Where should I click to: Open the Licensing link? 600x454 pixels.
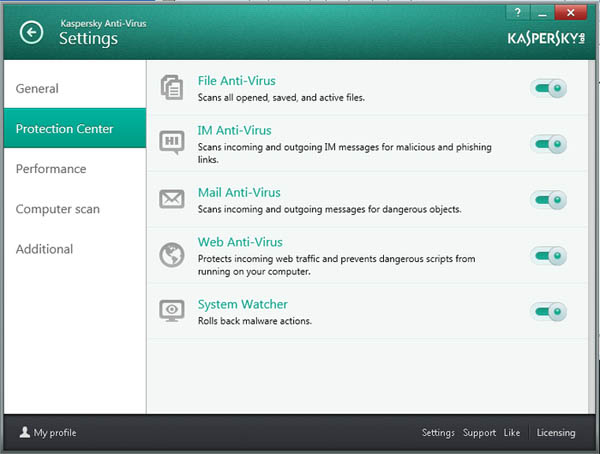(556, 433)
